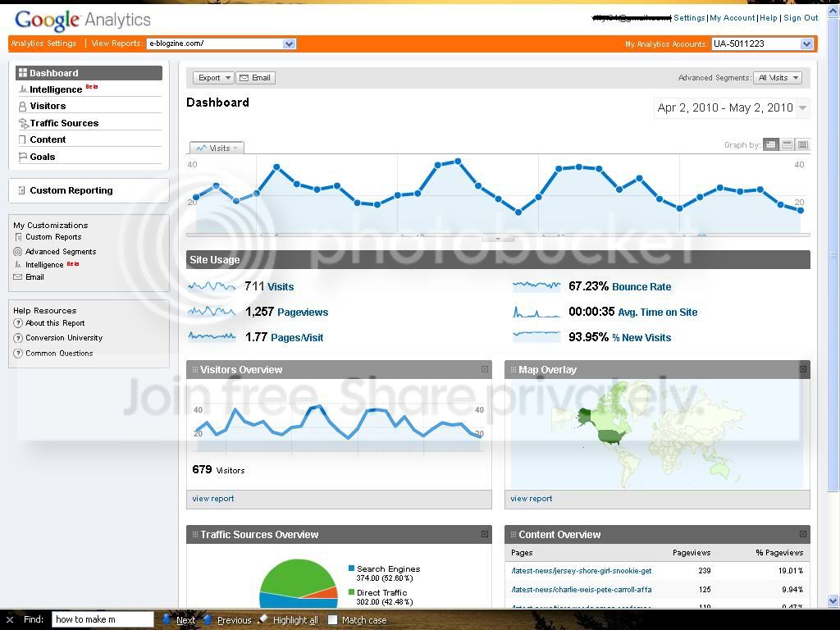Viewport: 840px width, 630px height.
Task: Open the Pageviews report link
Action: point(303,313)
